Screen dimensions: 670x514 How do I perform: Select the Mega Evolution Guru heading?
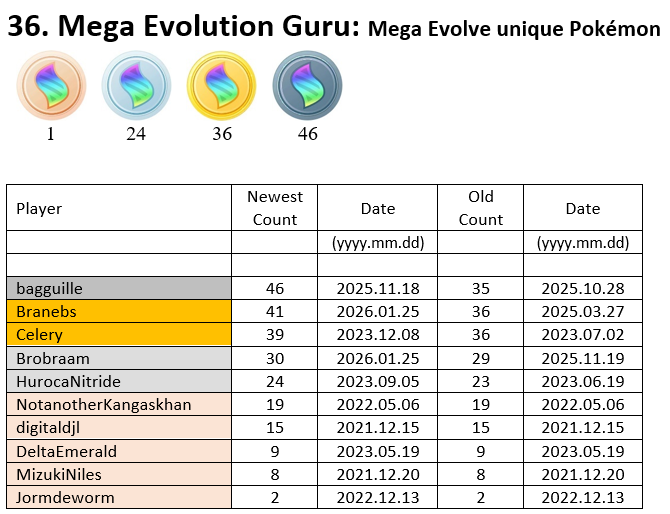pyautogui.click(x=183, y=28)
